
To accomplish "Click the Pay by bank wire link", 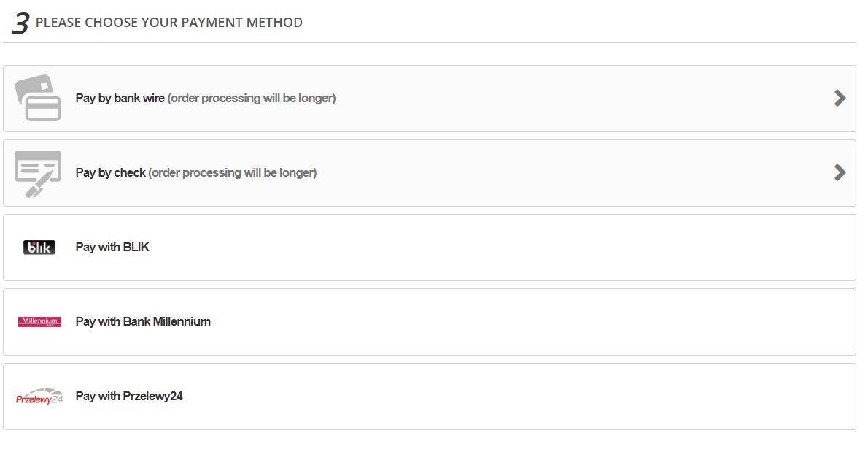I will 121,97.
